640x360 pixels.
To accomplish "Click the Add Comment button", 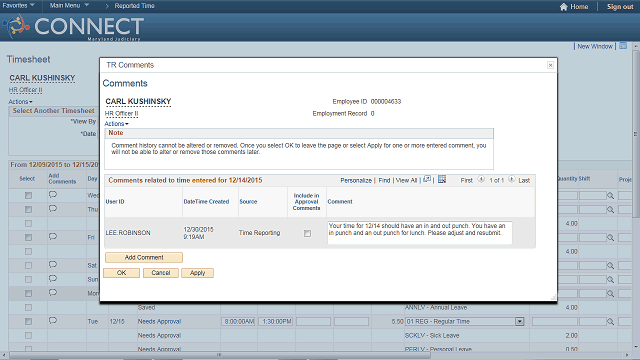I will click(x=144, y=258).
